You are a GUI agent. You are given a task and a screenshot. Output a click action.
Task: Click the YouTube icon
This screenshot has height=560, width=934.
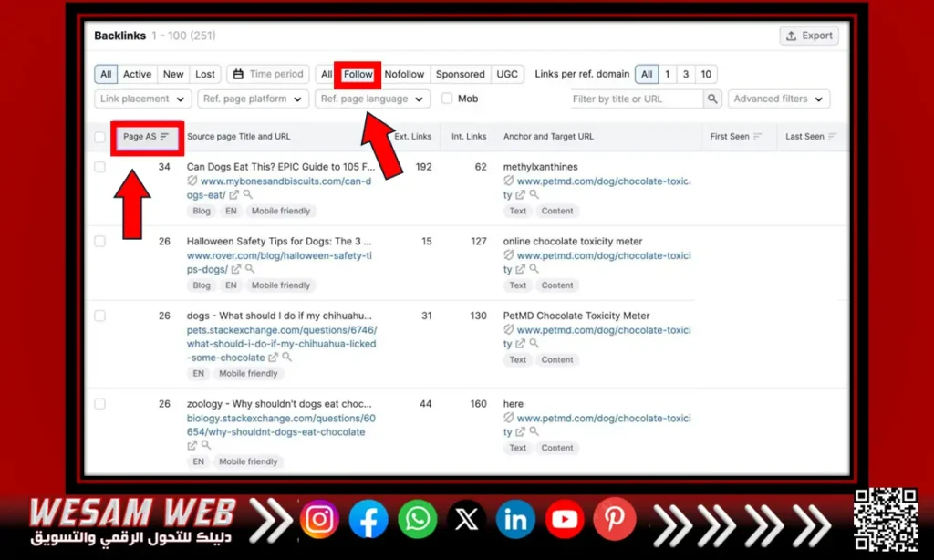click(565, 520)
